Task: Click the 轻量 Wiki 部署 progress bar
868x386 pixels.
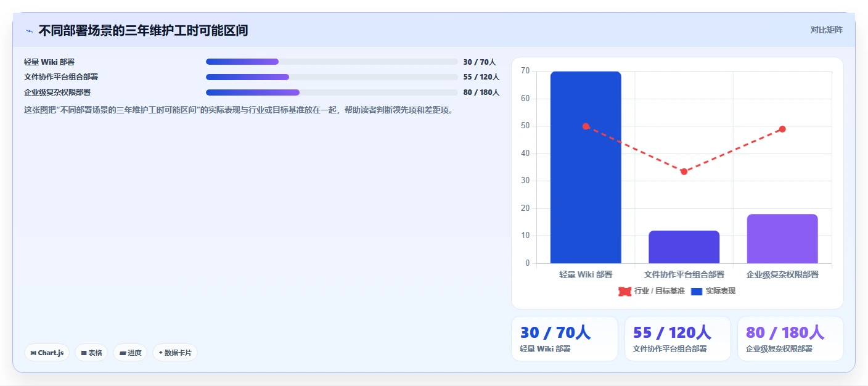Action: [332, 62]
